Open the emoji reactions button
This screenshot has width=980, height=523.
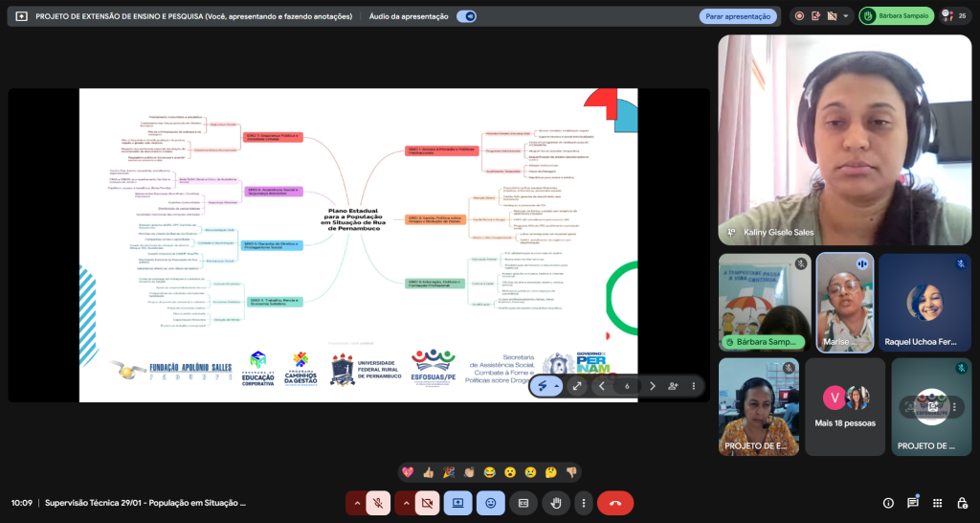pos(491,503)
